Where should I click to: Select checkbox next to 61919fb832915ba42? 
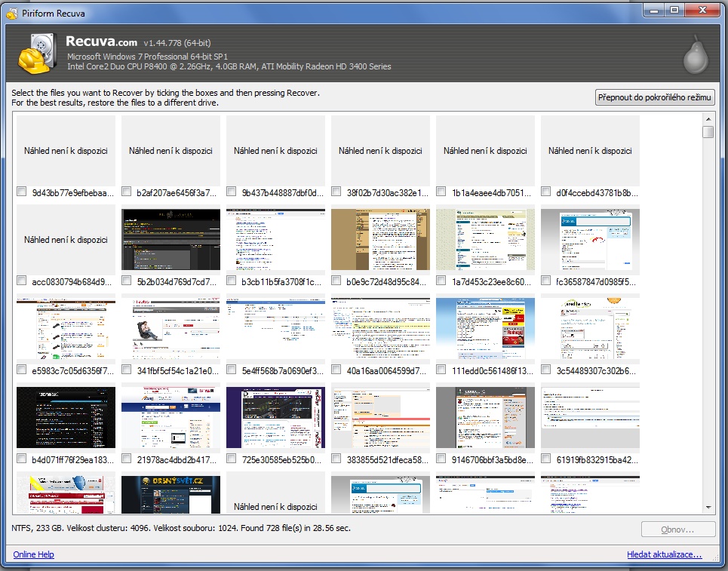click(546, 459)
